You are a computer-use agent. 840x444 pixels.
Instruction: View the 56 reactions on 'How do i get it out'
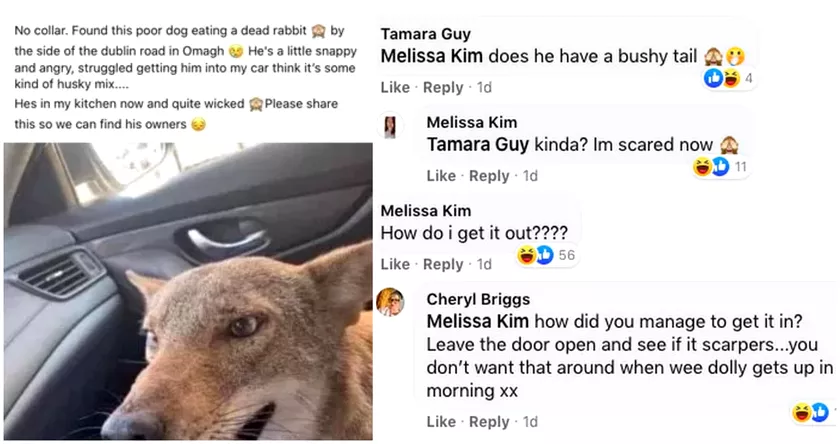[x=546, y=255]
